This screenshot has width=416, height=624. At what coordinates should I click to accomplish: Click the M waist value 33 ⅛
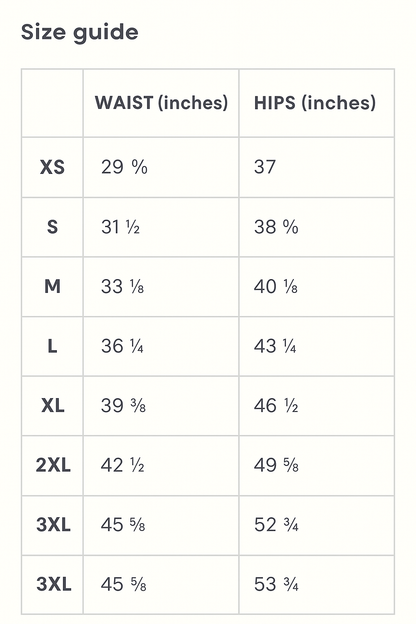point(122,287)
